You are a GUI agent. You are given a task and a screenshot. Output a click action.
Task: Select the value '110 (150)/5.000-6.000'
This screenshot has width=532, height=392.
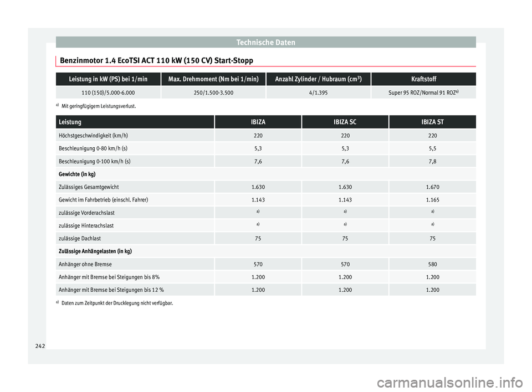[x=108, y=92]
